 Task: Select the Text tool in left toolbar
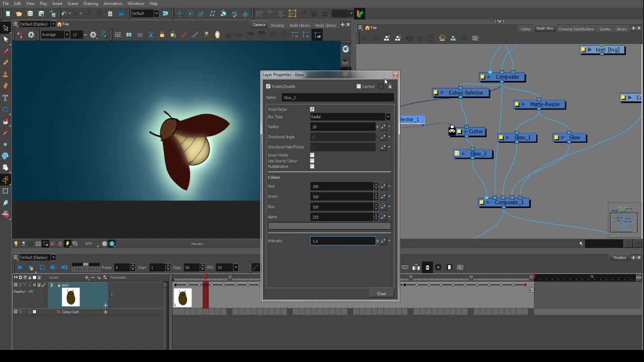(x=6, y=98)
